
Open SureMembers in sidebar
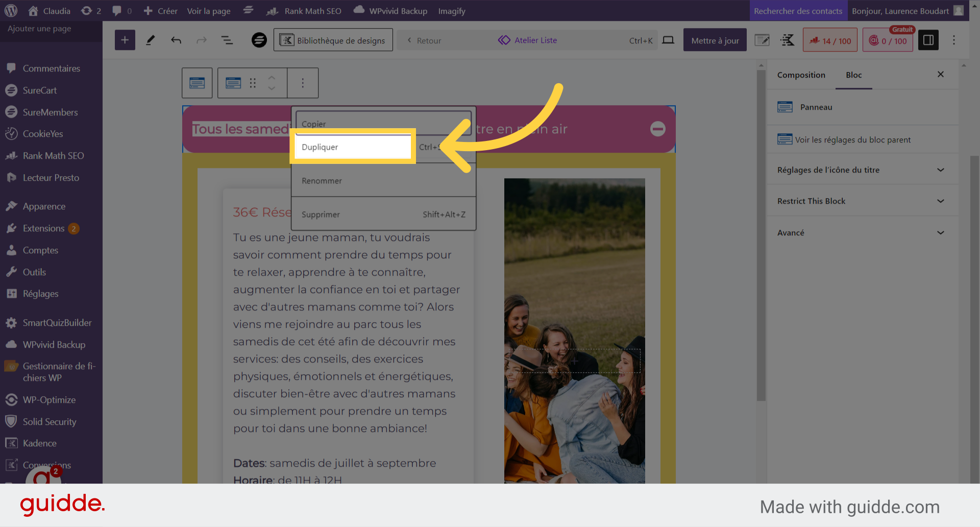[51, 112]
